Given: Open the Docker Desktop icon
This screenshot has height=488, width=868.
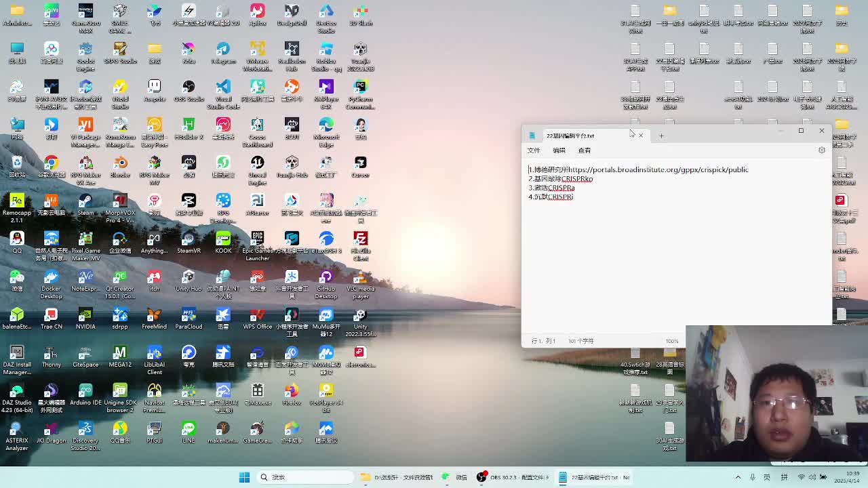Looking at the screenshot, I should [51, 283].
